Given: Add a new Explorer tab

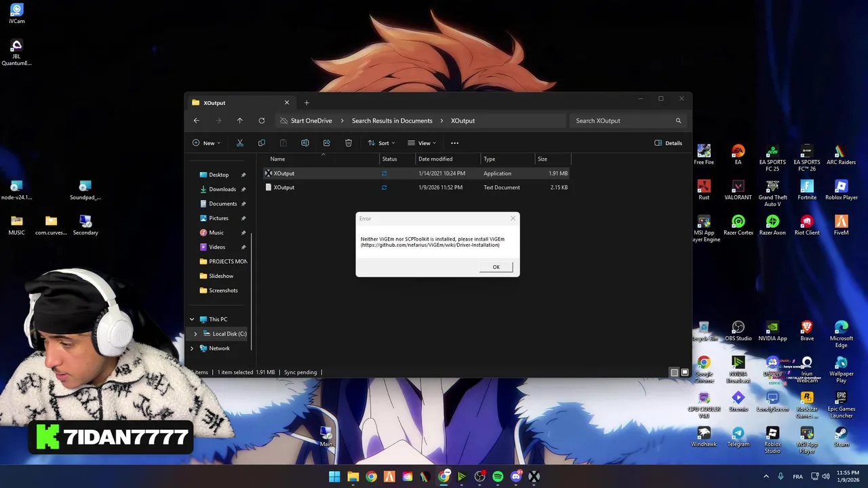Looking at the screenshot, I should click(307, 103).
